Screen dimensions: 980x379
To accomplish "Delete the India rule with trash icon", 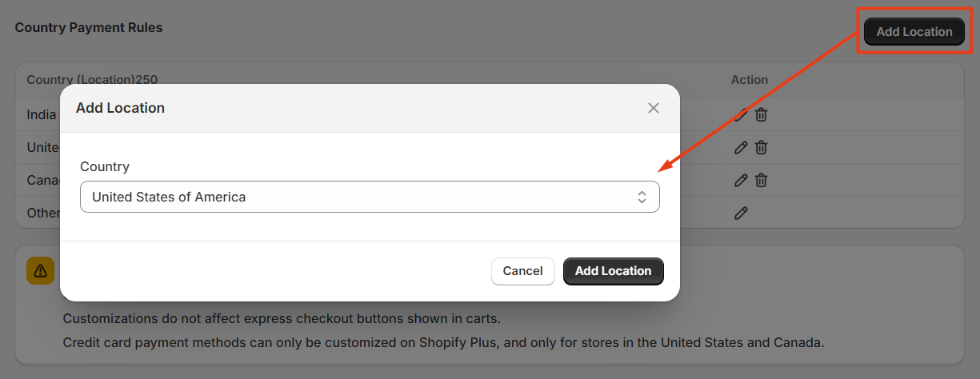I will [761, 114].
